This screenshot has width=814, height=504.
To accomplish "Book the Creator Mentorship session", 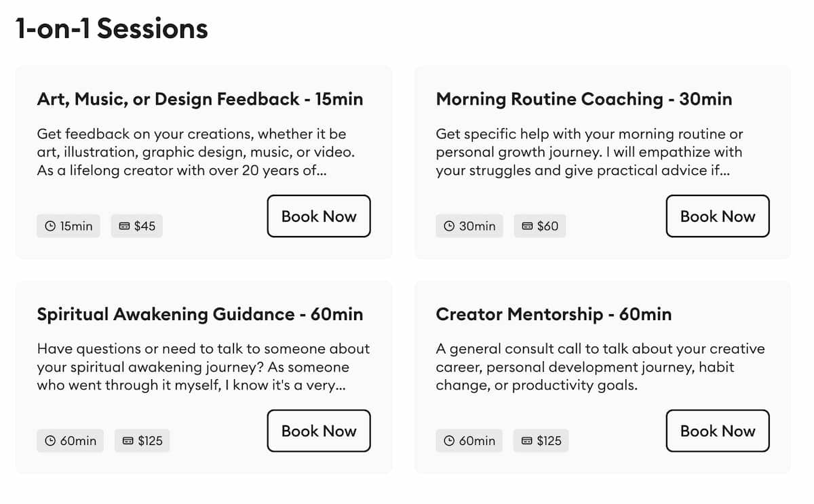I will coord(718,431).
